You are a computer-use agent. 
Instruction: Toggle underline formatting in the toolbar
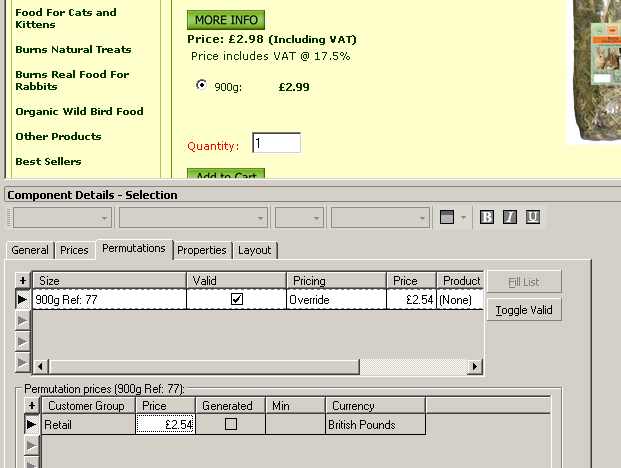click(x=533, y=217)
